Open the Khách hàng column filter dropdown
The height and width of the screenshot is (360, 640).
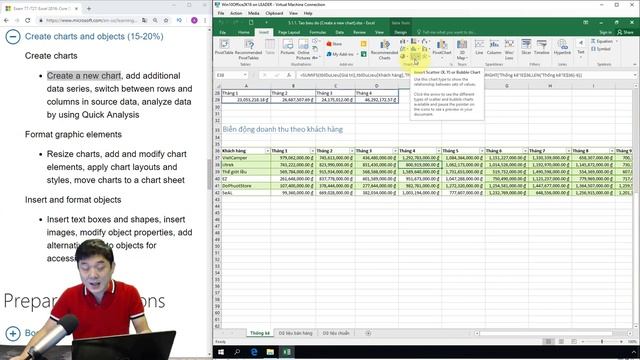267,151
